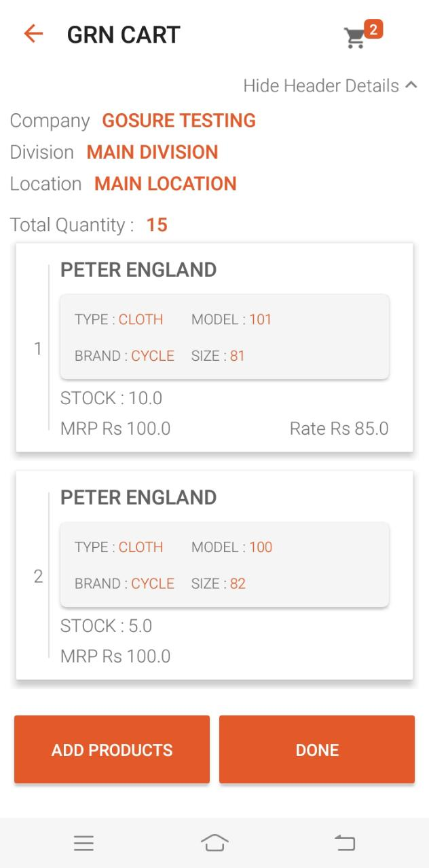Image resolution: width=429 pixels, height=868 pixels.
Task: Select first PETER ENGLAND product title
Action: 138,270
